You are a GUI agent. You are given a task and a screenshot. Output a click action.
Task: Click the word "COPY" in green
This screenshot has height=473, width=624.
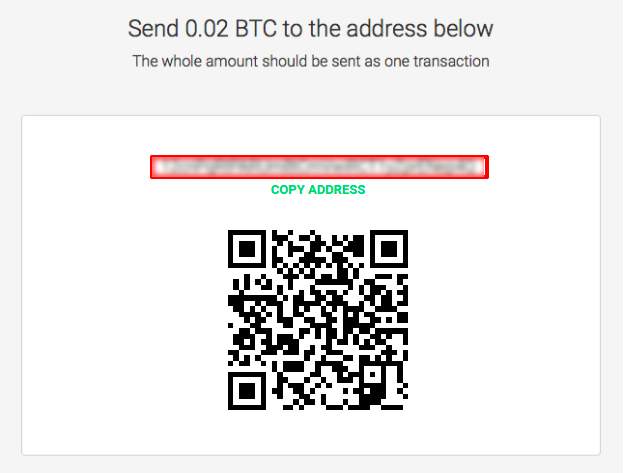pyautogui.click(x=288, y=190)
